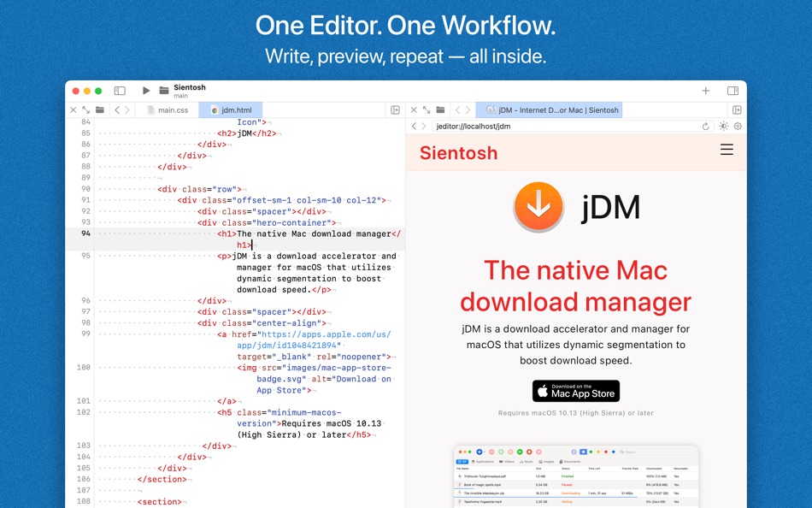Go back in left editor pane history
812x508 pixels.
(x=117, y=109)
